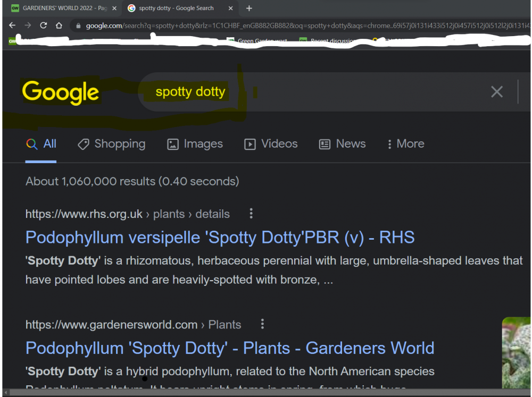Viewport: 532px width, 397px height.
Task: Click the browser forward arrow
Action: [28, 26]
